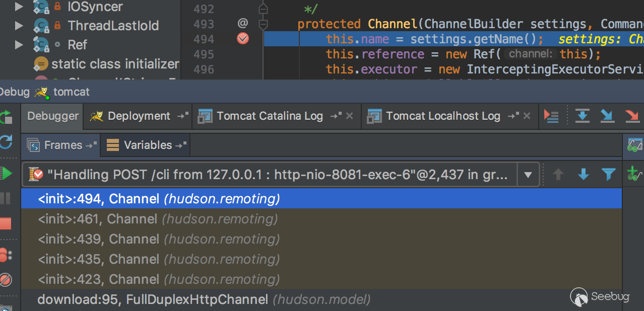Click the Step Over debugger icon
Image resolution: width=644 pixels, height=311 pixels.
(x=583, y=116)
